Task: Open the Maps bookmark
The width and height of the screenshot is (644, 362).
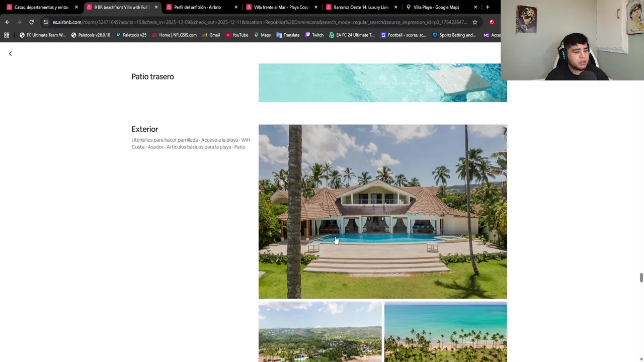Action: click(x=262, y=35)
